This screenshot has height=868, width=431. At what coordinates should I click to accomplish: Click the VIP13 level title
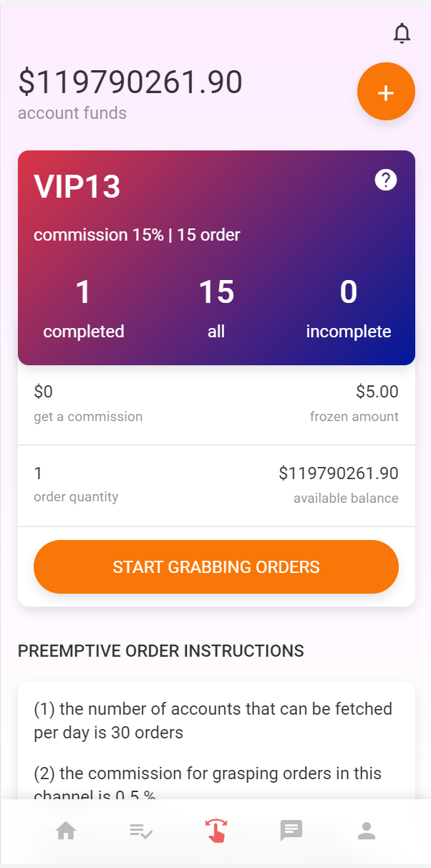pos(77,187)
